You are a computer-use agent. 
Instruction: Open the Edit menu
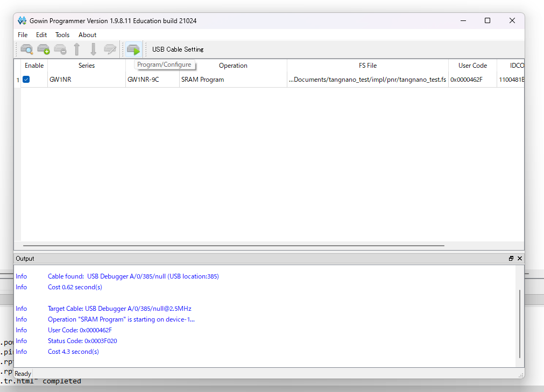pyautogui.click(x=41, y=35)
